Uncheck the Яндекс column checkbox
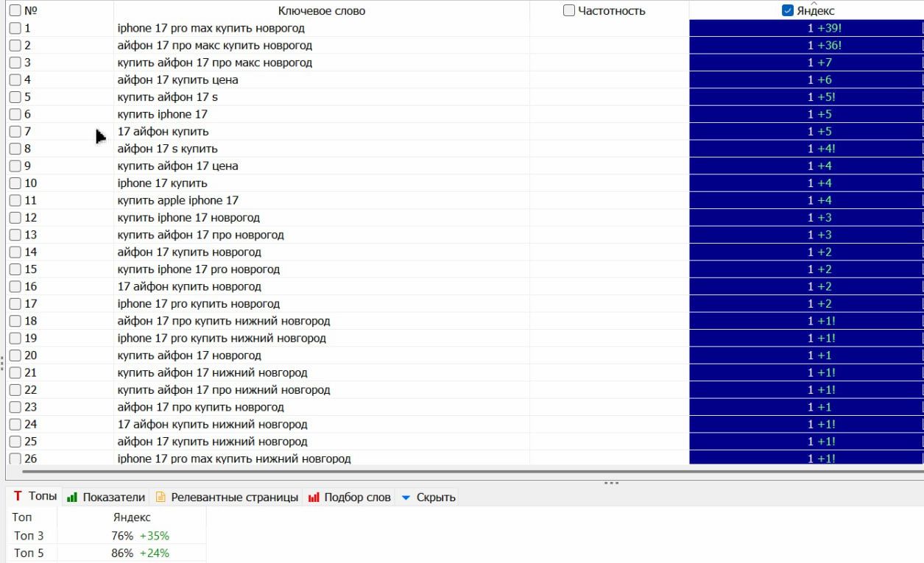The image size is (924, 563). (788, 10)
